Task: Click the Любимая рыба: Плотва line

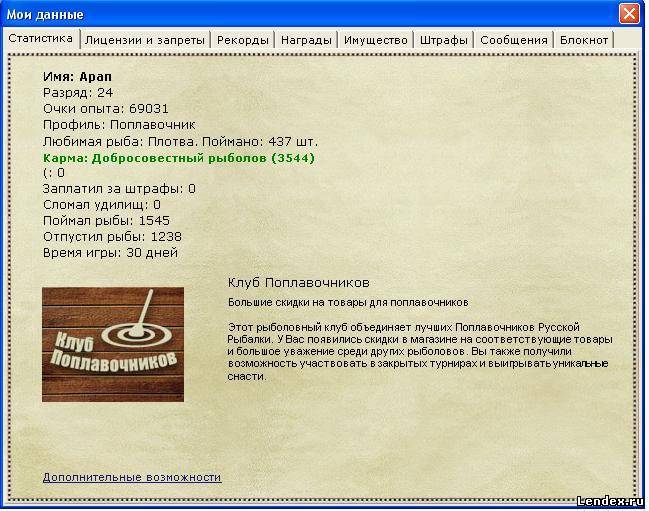Action: 180,142
